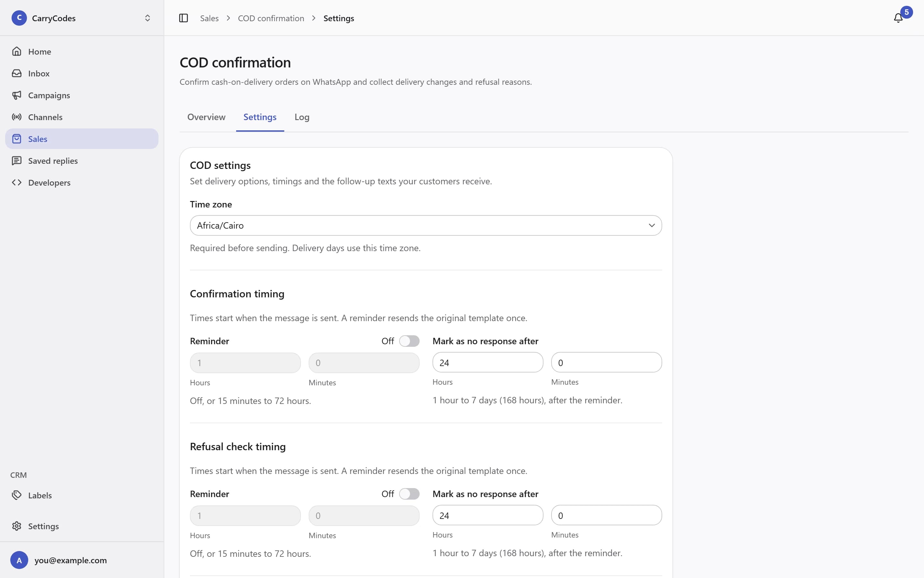Screen dimensions: 924x578
Task: Click the Saved replies message icon
Action: pos(16,161)
